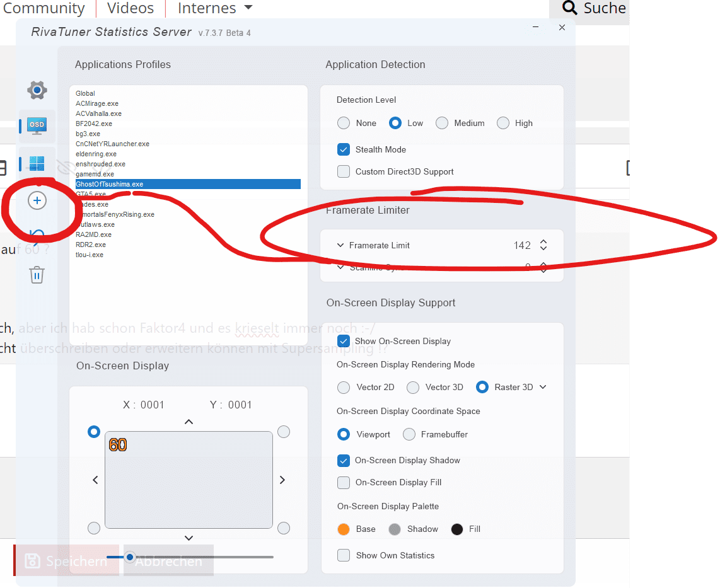Click the Abbrechen cancel button

[x=168, y=560]
